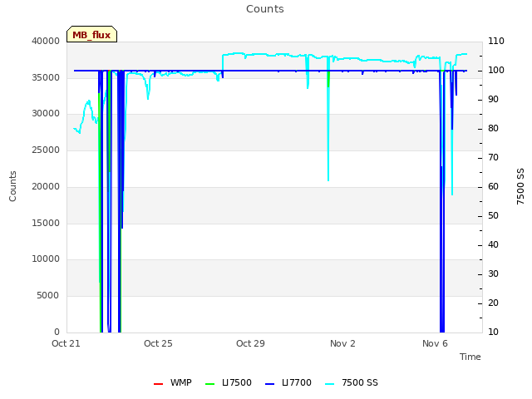Click the green LI7500 legend color swatch
Viewport: 532px width, 399px height.
click(x=210, y=384)
